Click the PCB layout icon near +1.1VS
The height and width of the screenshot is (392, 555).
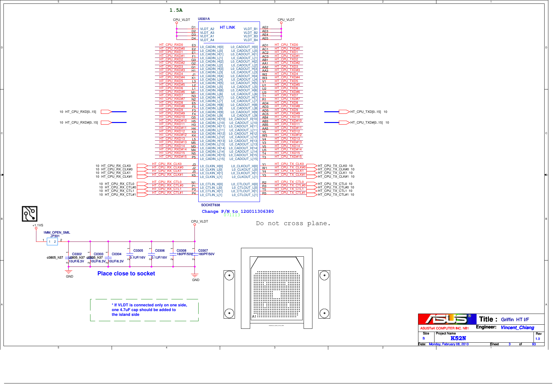pos(30,214)
